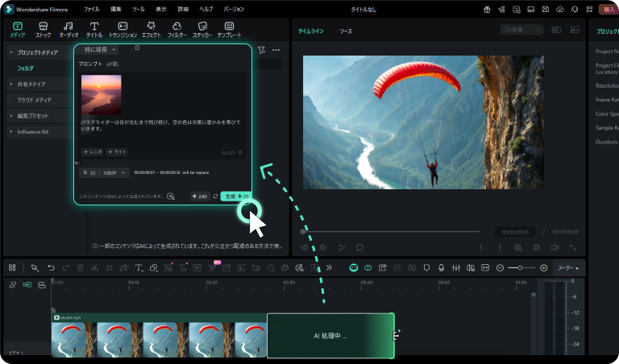The height and width of the screenshot is (364, 619).
Task: Select the フォルダ item
Action: [25, 68]
